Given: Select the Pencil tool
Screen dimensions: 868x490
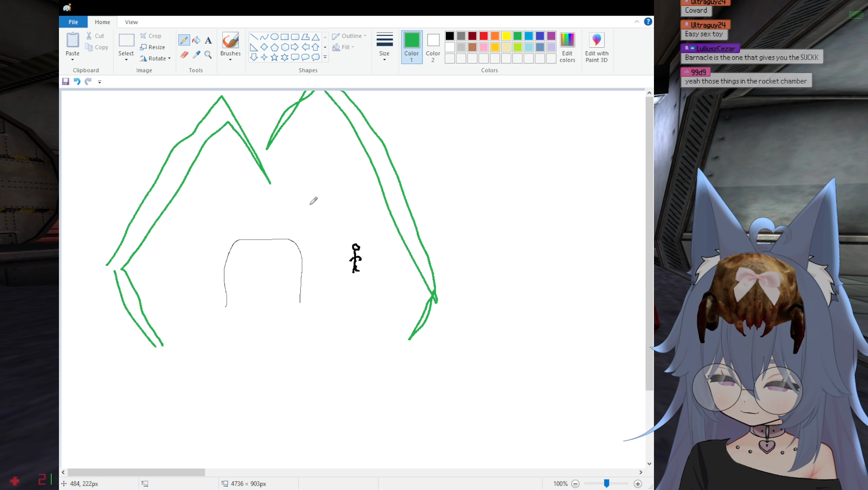Looking at the screenshot, I should 184,40.
